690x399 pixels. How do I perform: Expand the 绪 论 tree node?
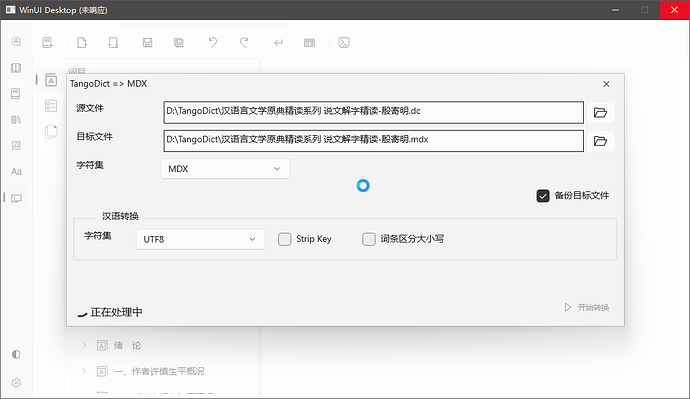point(84,345)
